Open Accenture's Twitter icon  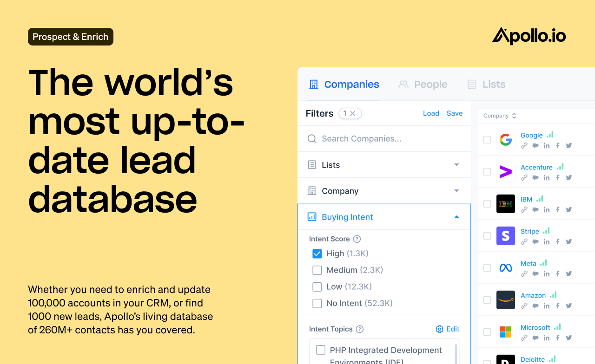click(x=569, y=177)
